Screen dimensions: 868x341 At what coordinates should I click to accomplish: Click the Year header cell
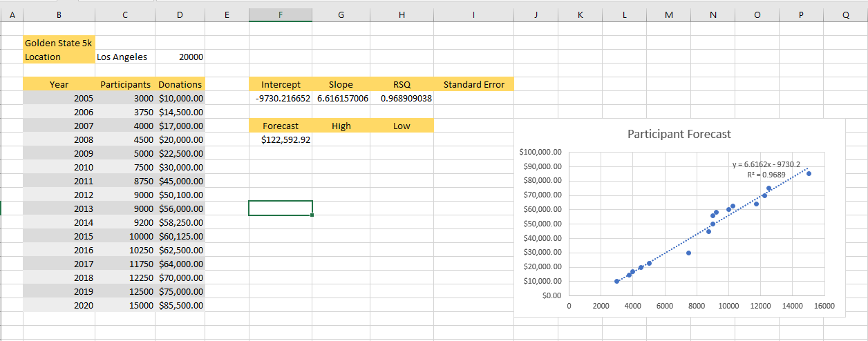pyautogui.click(x=59, y=84)
